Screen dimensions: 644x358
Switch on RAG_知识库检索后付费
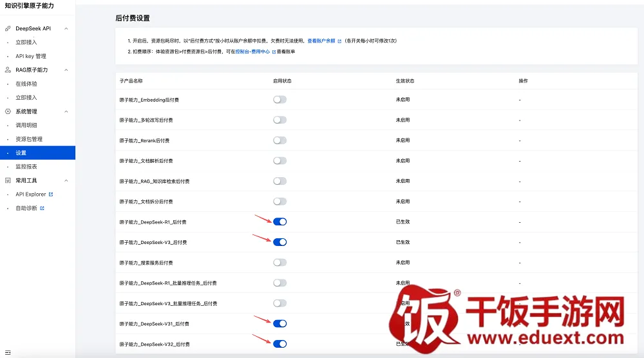(x=279, y=181)
